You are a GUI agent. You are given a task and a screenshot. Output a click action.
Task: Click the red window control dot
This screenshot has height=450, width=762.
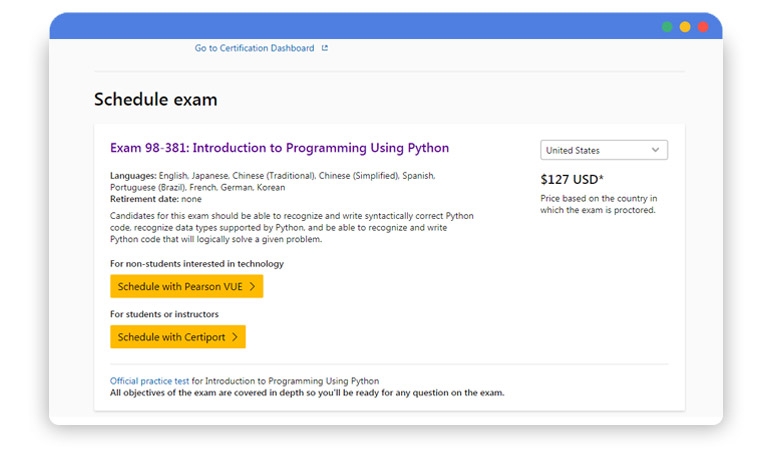pyautogui.click(x=703, y=27)
